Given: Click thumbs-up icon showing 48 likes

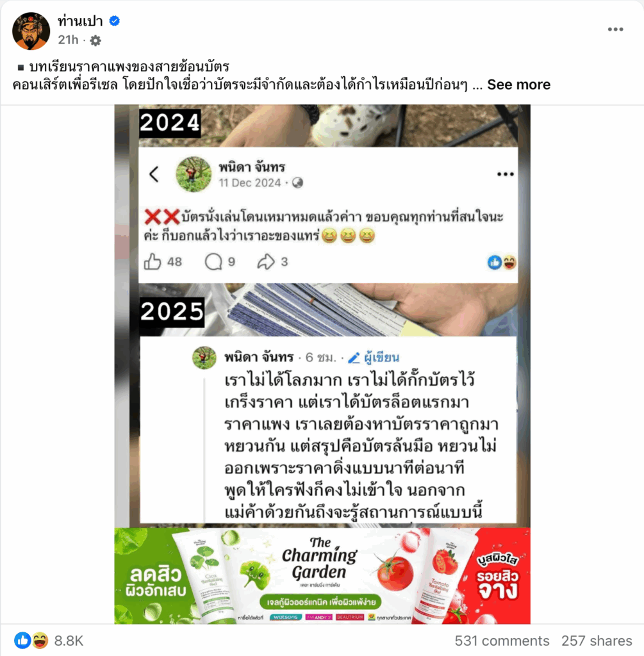Looking at the screenshot, I should point(153,262).
